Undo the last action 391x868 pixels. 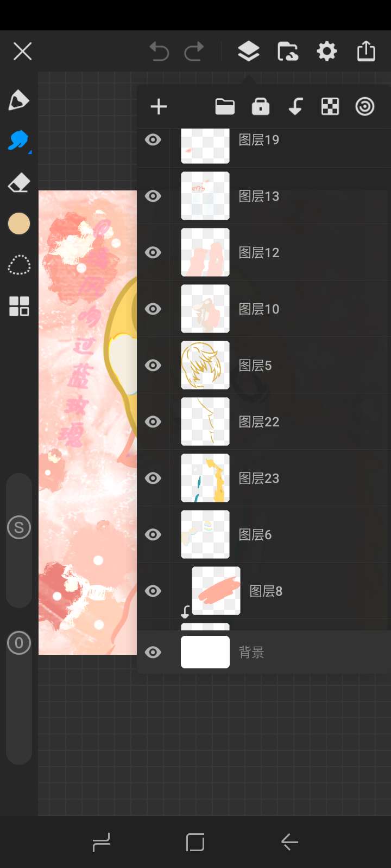(159, 52)
